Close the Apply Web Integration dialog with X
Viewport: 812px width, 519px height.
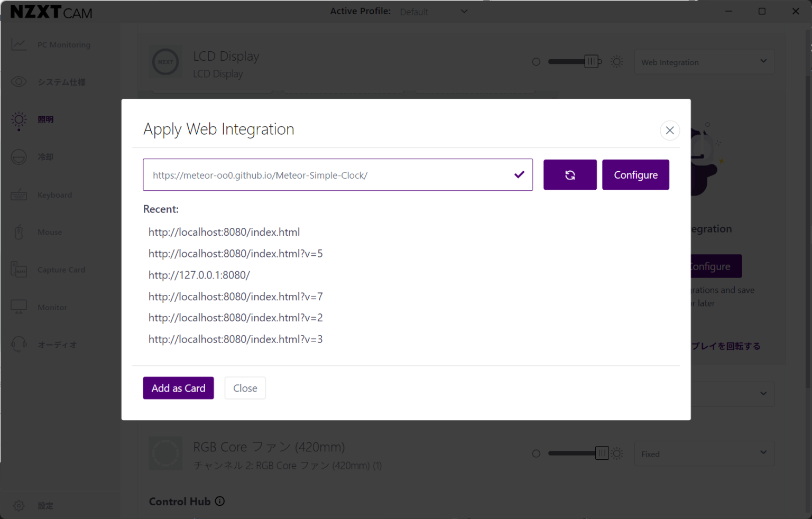tap(669, 131)
